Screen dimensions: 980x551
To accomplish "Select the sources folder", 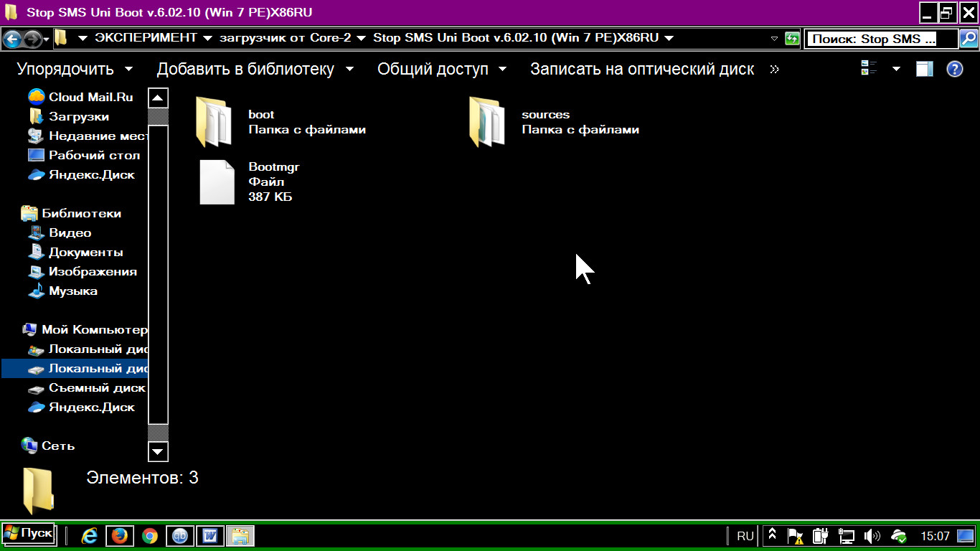I will [x=554, y=122].
